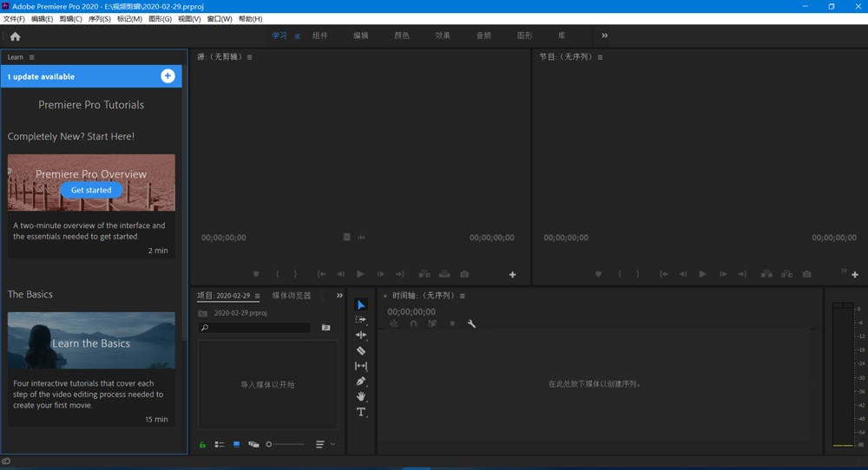Open timeline display settings wrench
This screenshot has width=868, height=470.
471,324
